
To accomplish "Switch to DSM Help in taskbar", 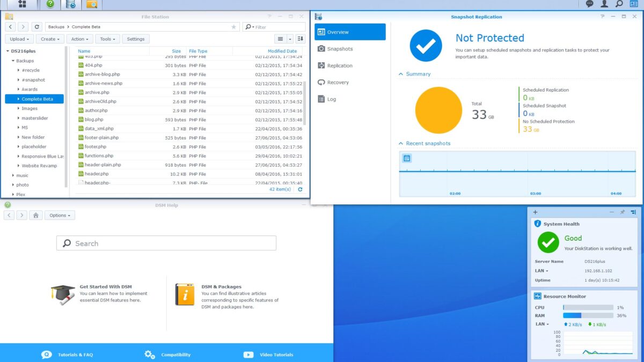I will 50,4.
